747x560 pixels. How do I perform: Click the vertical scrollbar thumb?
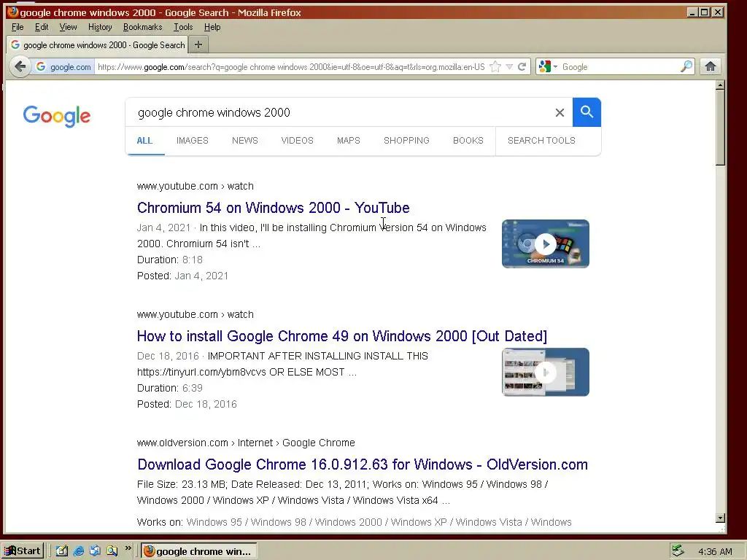pos(720,128)
